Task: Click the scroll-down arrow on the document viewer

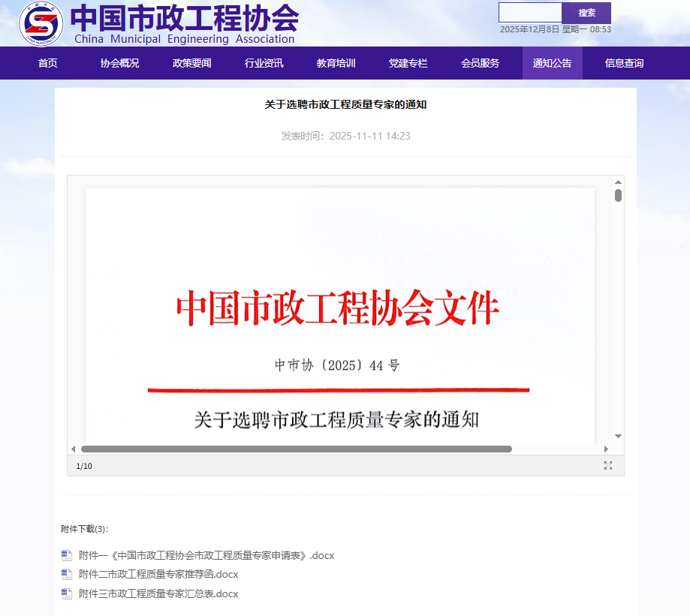Action: pyautogui.click(x=617, y=434)
